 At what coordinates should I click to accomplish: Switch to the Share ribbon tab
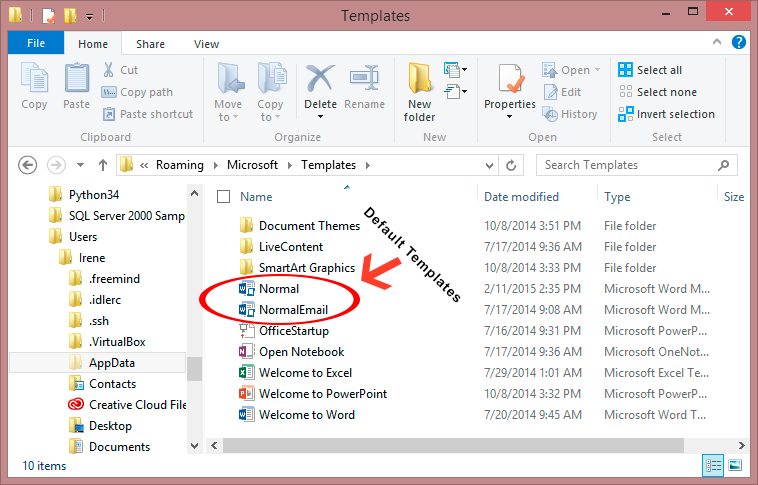click(150, 44)
